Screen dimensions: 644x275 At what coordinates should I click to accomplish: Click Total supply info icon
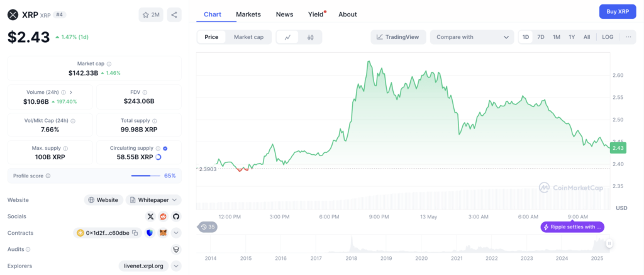click(155, 121)
